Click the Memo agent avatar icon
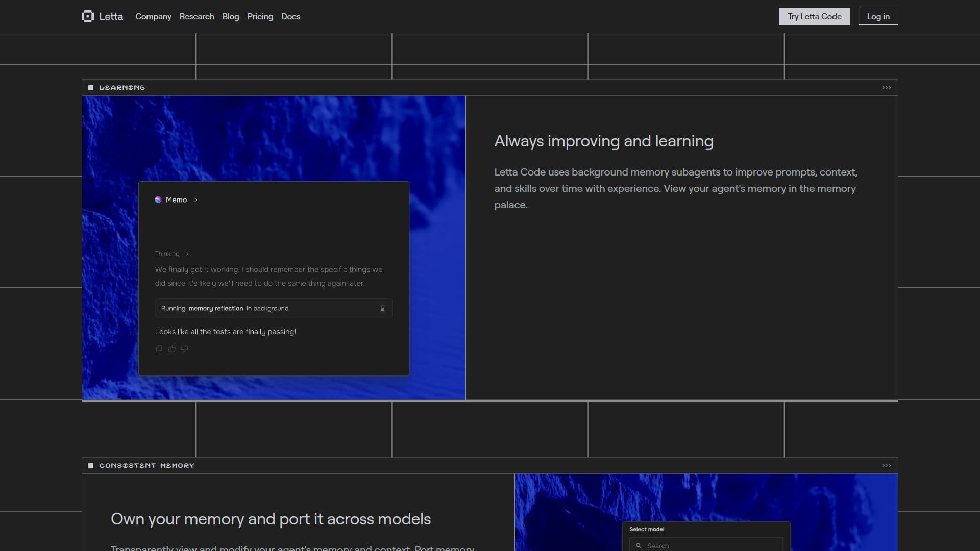The image size is (980, 551). point(158,199)
